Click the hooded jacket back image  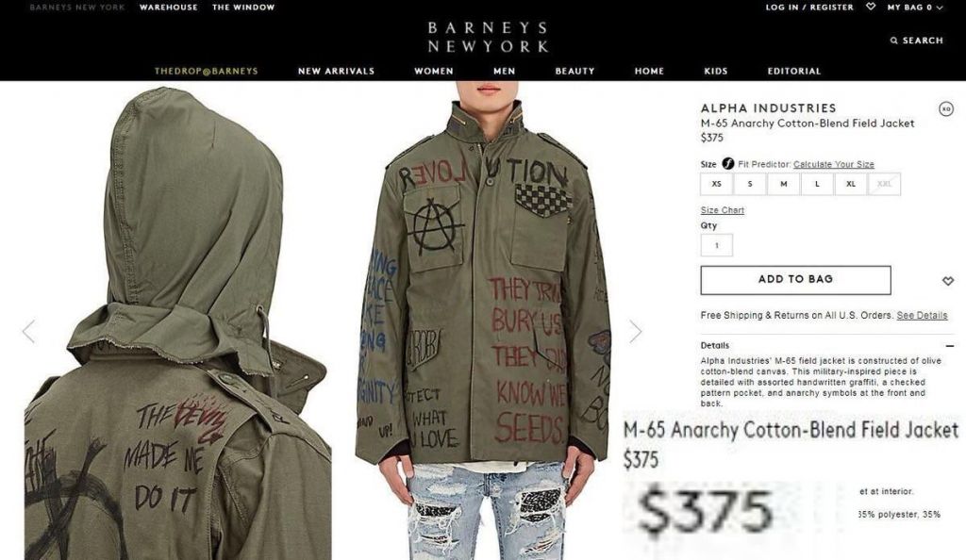pos(177,323)
